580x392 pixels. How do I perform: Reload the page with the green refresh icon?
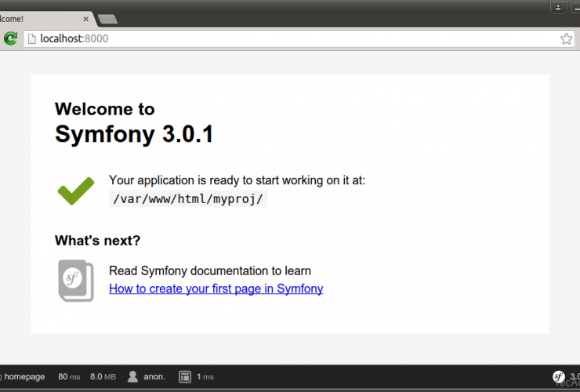[x=10, y=38]
